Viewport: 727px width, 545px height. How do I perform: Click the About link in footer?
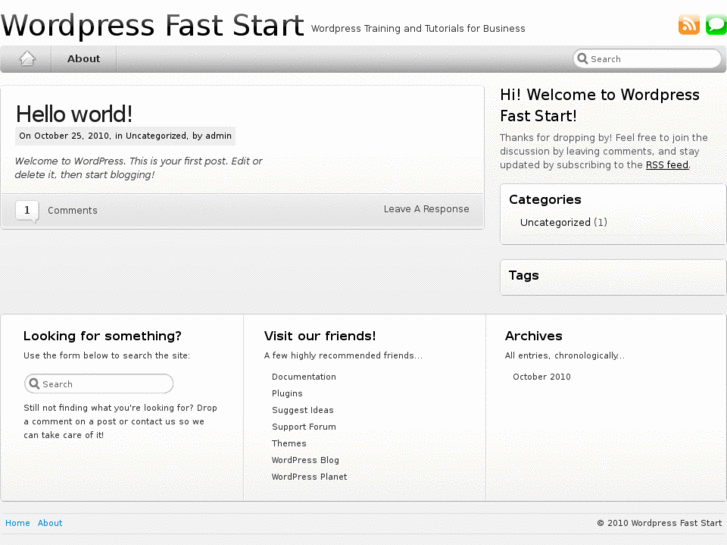(x=50, y=523)
